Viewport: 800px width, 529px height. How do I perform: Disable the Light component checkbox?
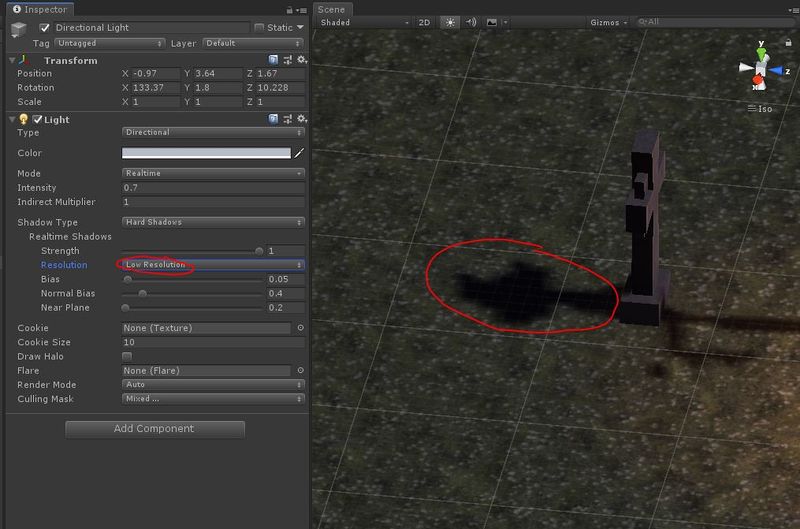[x=37, y=119]
